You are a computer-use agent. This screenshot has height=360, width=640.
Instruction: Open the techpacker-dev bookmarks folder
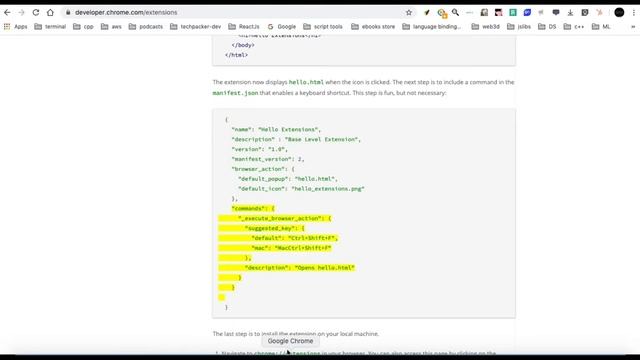(x=196, y=27)
